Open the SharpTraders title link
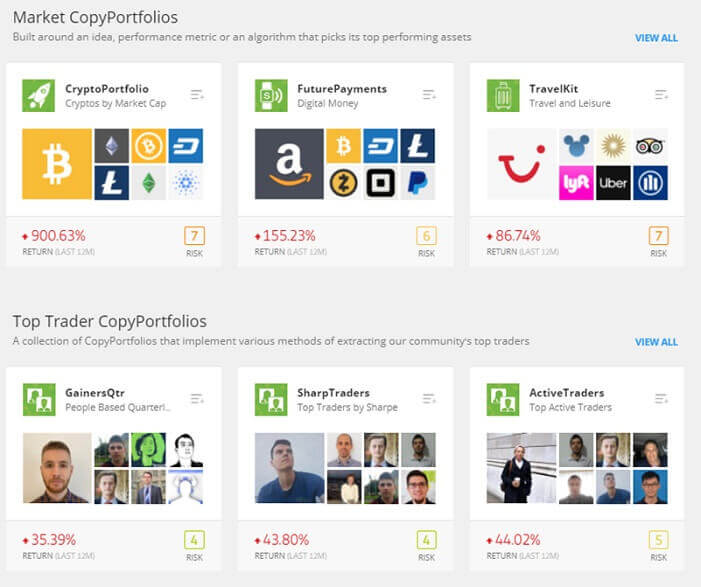This screenshot has height=587, width=701. (334, 393)
